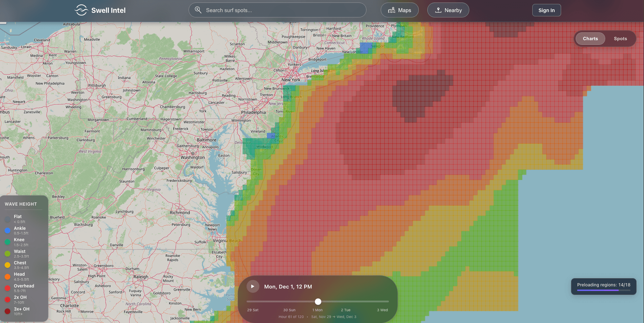
Task: Open the Nearby panel
Action: 448,10
